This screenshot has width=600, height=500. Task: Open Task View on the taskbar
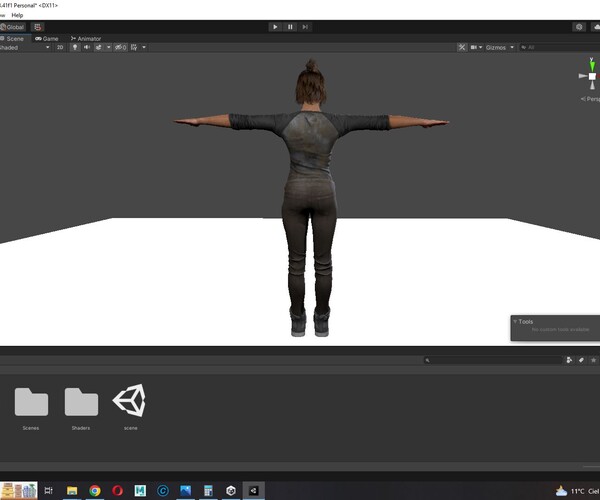point(49,490)
